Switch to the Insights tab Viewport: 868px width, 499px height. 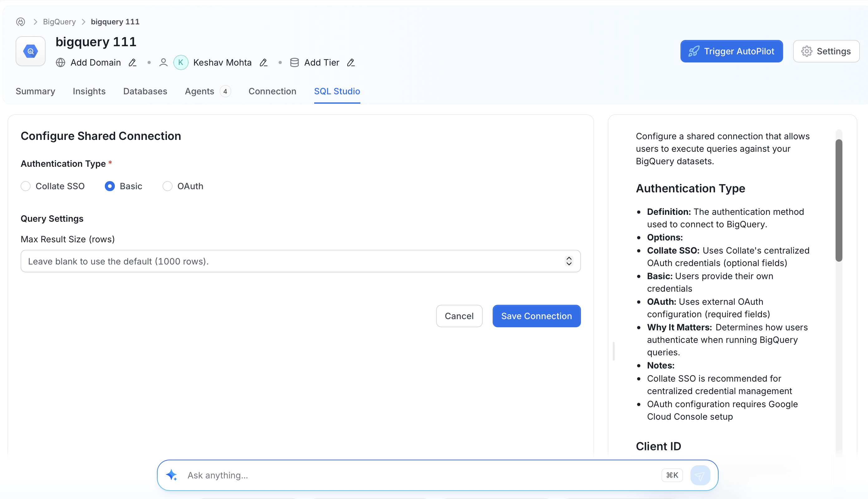[x=89, y=91]
